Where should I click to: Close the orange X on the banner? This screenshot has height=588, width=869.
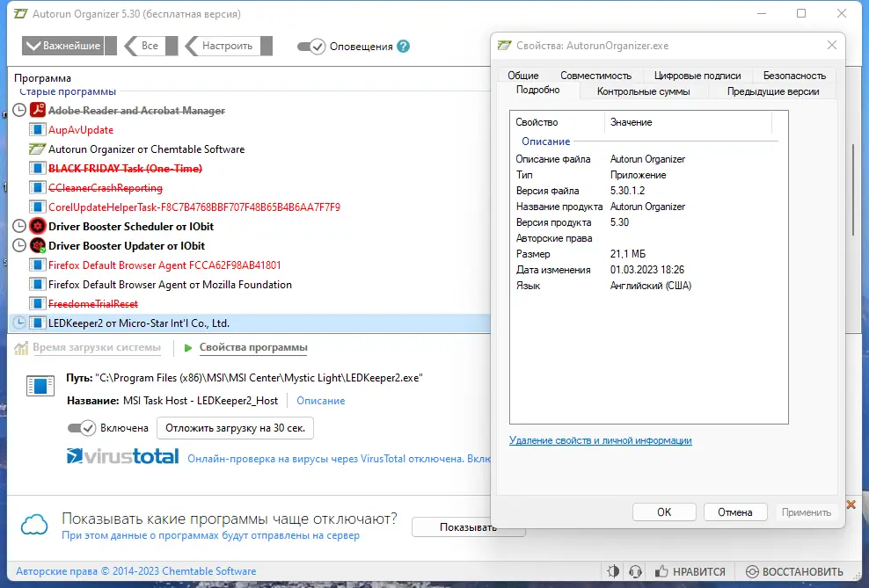[851, 505]
